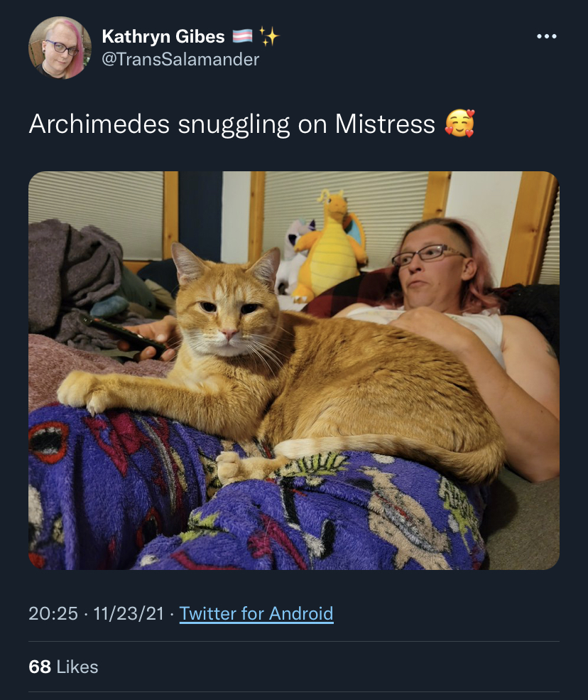
Task: Open the @TransSalamander handle
Action: [180, 60]
